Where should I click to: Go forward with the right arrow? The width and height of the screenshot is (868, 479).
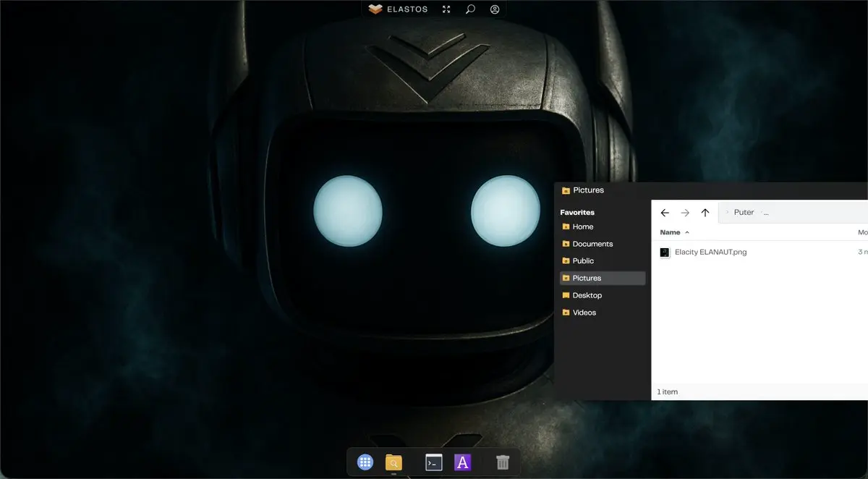click(x=685, y=213)
